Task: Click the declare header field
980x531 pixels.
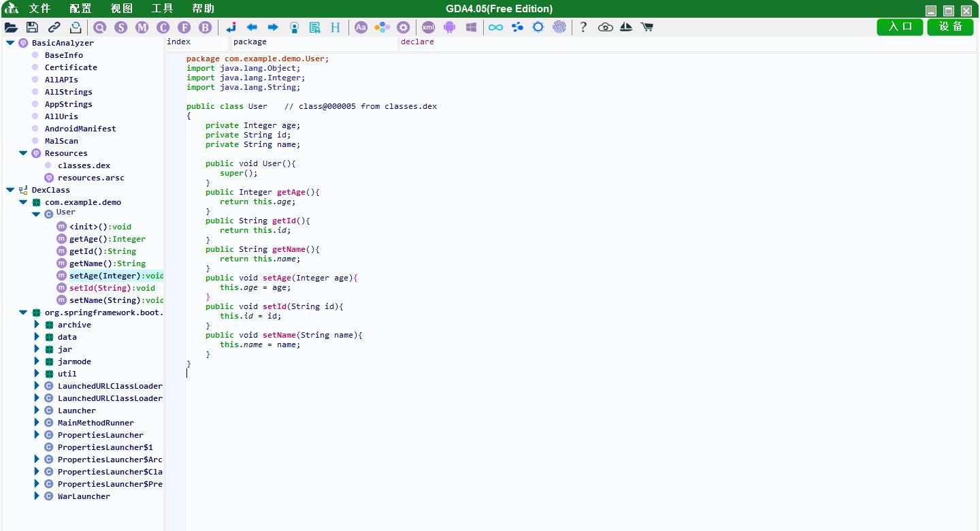Action: coord(688,43)
